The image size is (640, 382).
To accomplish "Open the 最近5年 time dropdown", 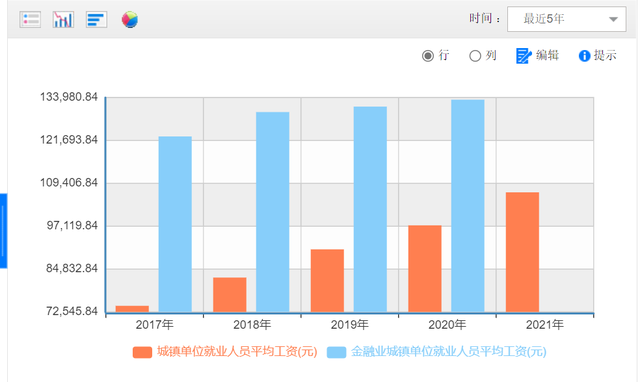I will (567, 19).
